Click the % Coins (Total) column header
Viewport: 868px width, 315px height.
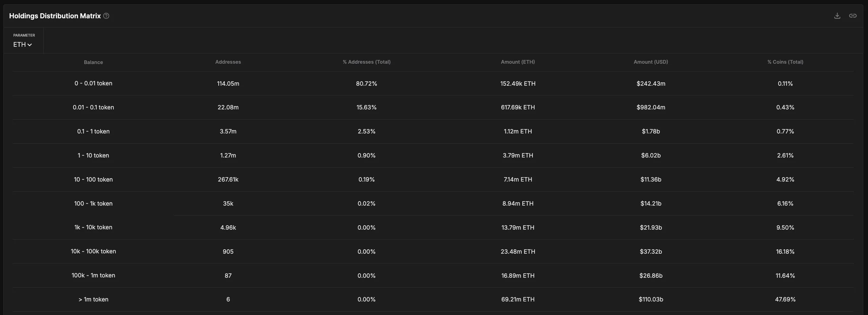pos(785,62)
